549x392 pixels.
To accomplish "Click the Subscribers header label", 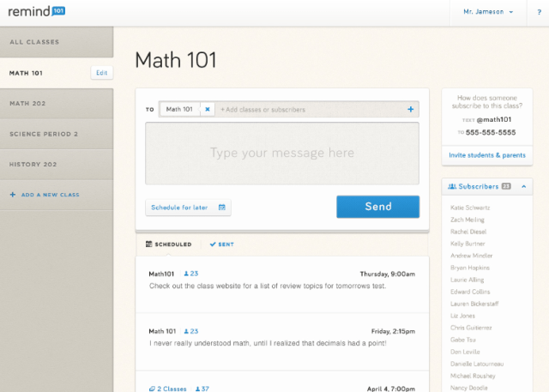I will tap(479, 186).
